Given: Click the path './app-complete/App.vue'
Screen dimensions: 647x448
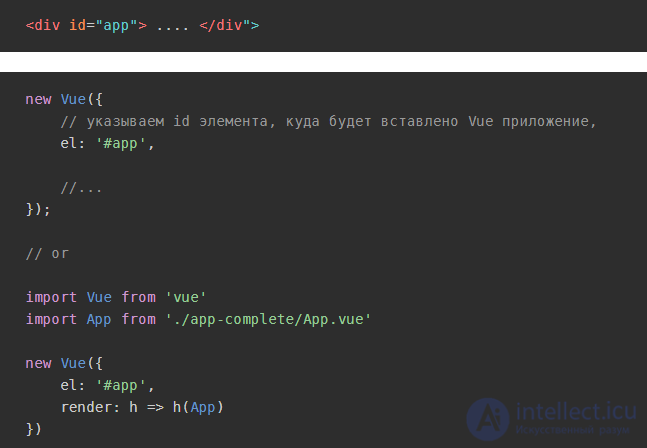Looking at the screenshot, I should 268,319.
